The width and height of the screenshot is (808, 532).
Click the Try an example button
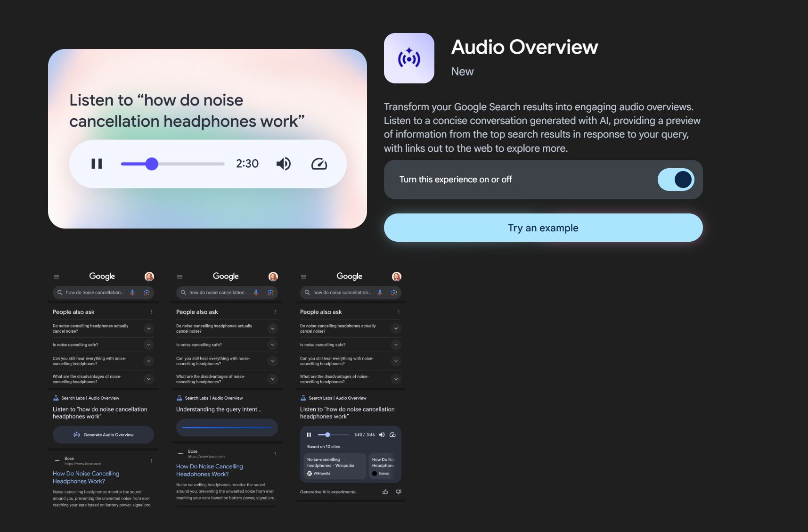coord(543,228)
